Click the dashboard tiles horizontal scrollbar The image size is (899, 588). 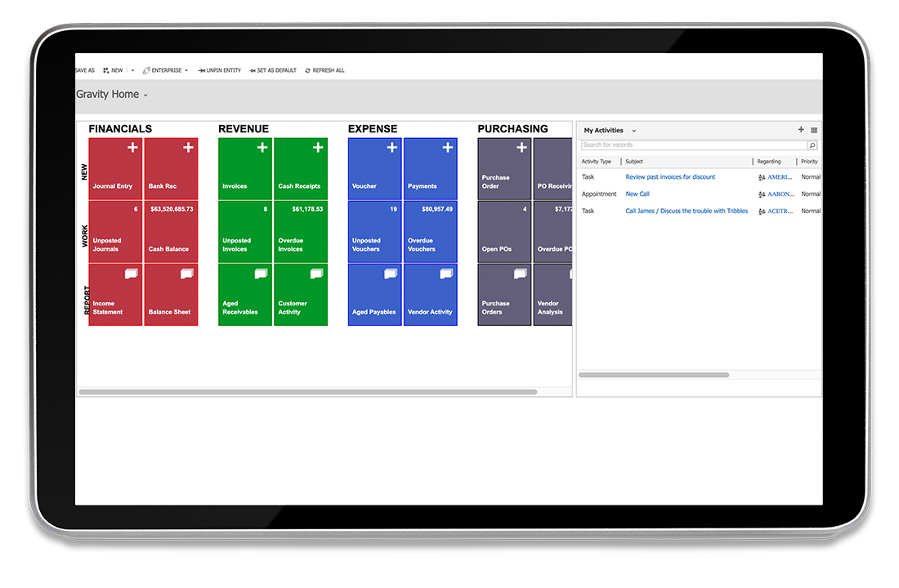(x=308, y=392)
